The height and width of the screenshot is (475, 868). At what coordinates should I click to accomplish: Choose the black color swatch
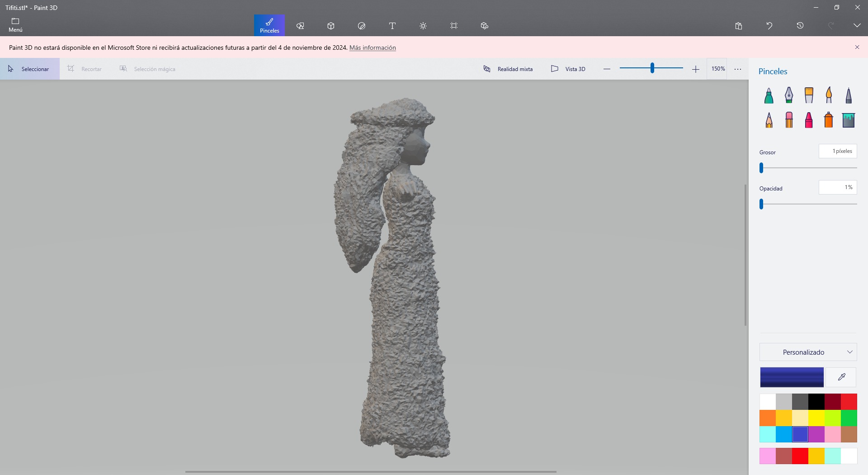[x=816, y=402]
